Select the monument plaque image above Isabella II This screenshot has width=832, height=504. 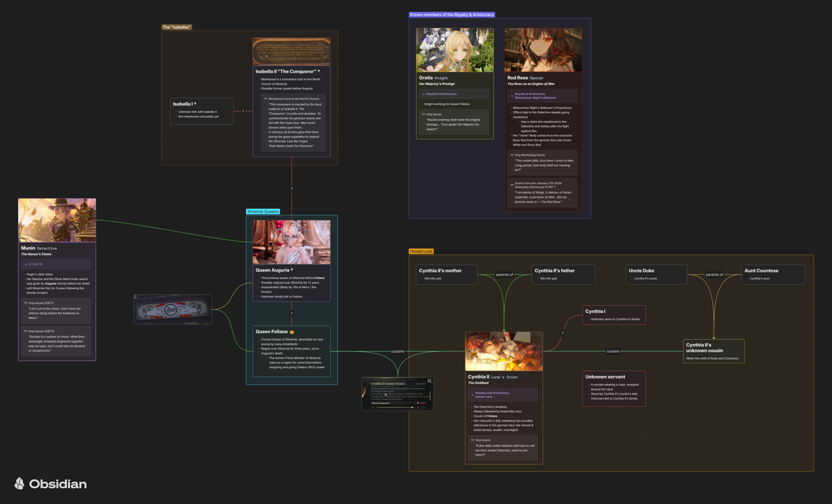coord(292,51)
